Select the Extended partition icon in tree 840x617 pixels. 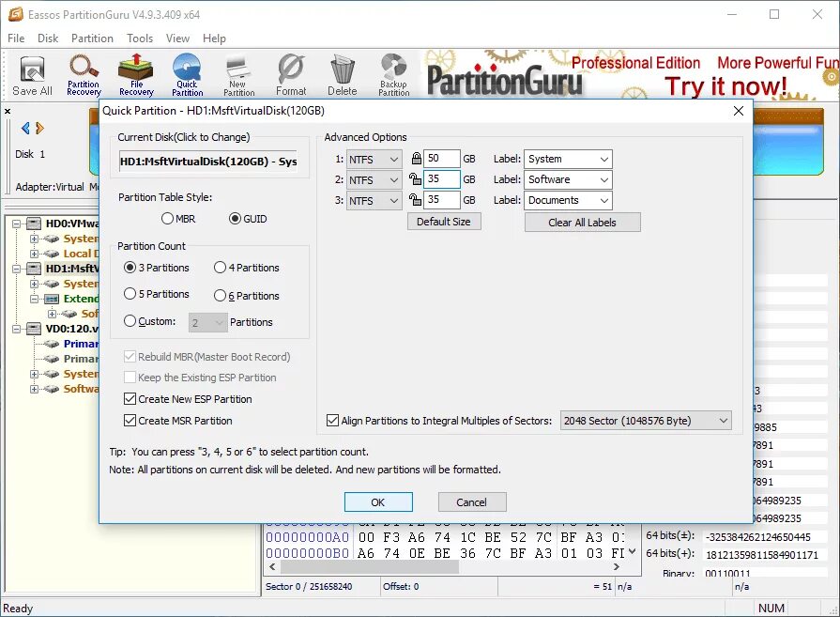click(52, 299)
